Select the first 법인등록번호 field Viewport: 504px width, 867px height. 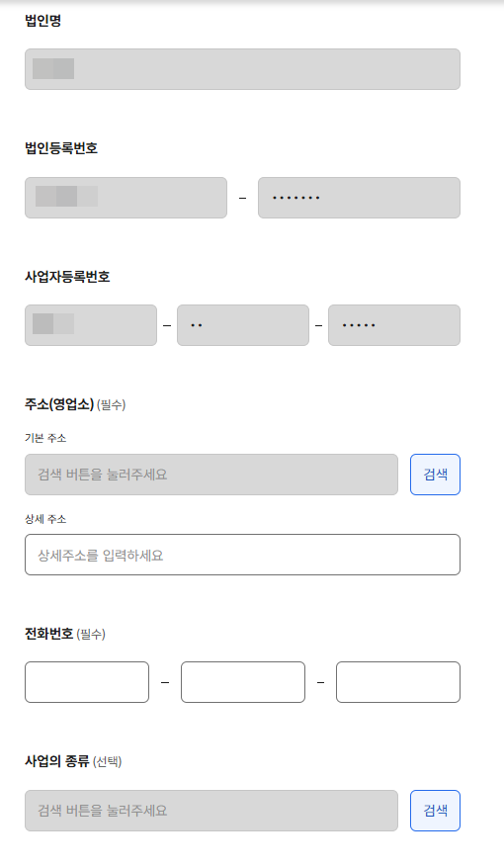[126, 198]
